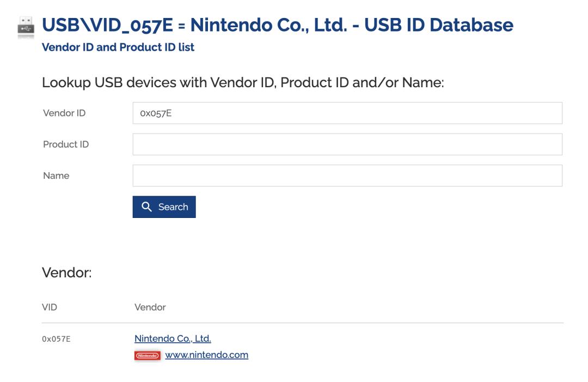This screenshot has width=588, height=382.
Task: Click the 'Lookup USB devices' heading text
Action: tap(243, 82)
